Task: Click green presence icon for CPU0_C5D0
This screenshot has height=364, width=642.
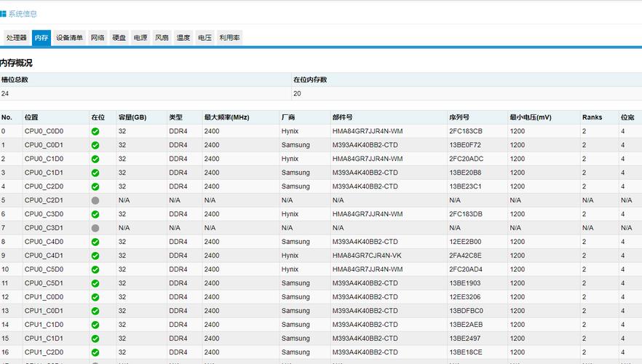Action: (95, 269)
